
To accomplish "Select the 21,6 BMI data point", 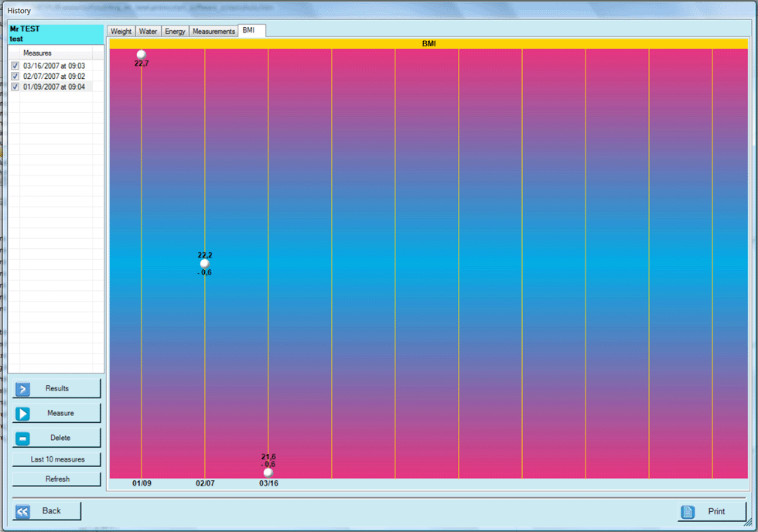I will [268, 472].
